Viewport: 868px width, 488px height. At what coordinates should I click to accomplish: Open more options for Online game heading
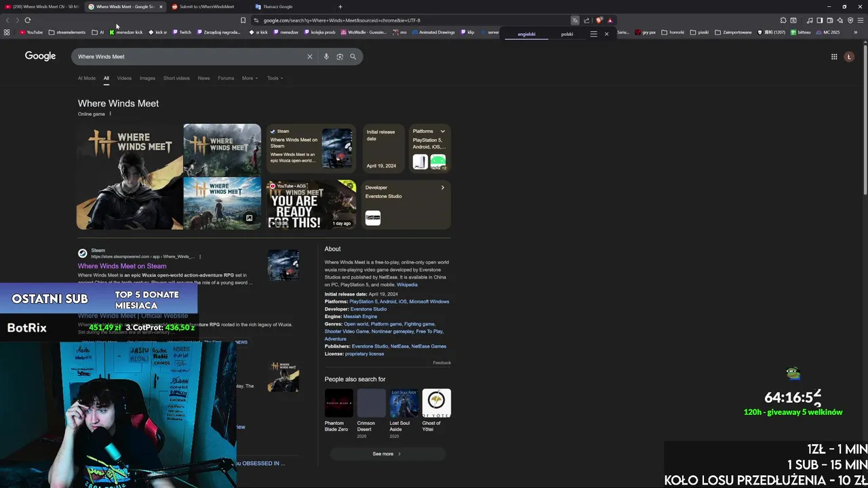[110, 114]
